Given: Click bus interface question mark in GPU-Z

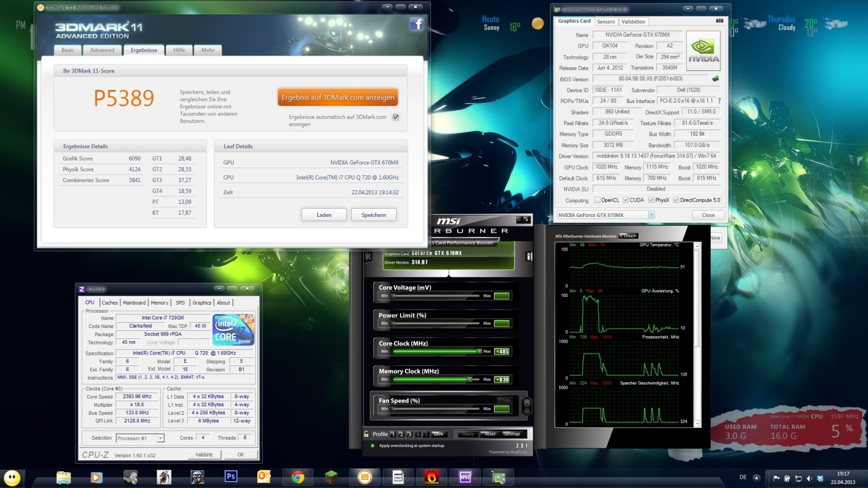Looking at the screenshot, I should click(719, 101).
